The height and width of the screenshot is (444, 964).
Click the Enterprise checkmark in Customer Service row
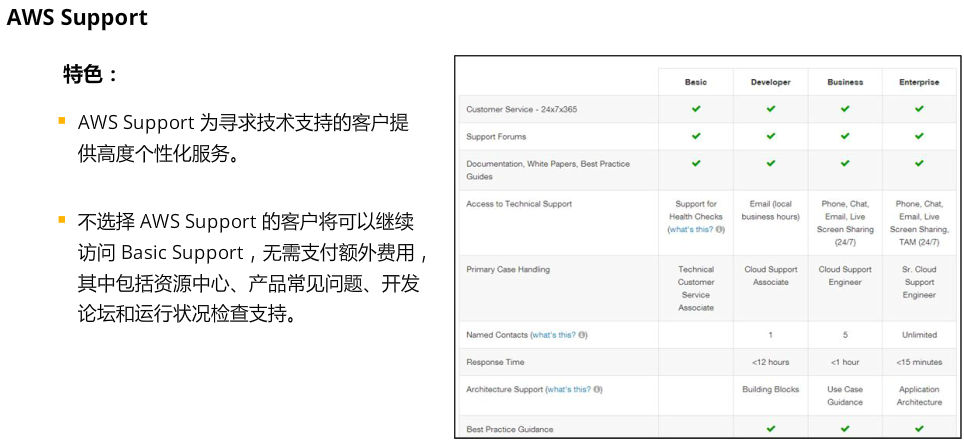click(x=919, y=109)
